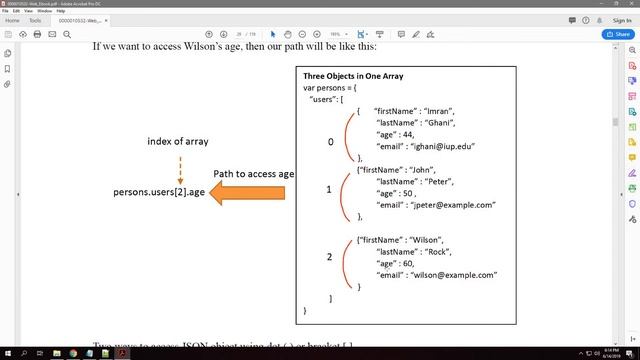Open the Find text magnifier icon
The height and width of the screenshot is (360, 640).
click(x=67, y=35)
